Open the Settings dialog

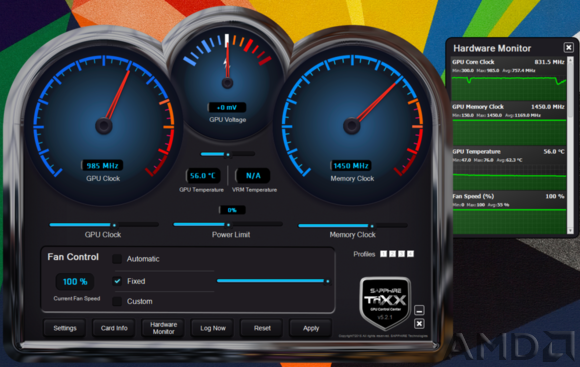pos(65,328)
